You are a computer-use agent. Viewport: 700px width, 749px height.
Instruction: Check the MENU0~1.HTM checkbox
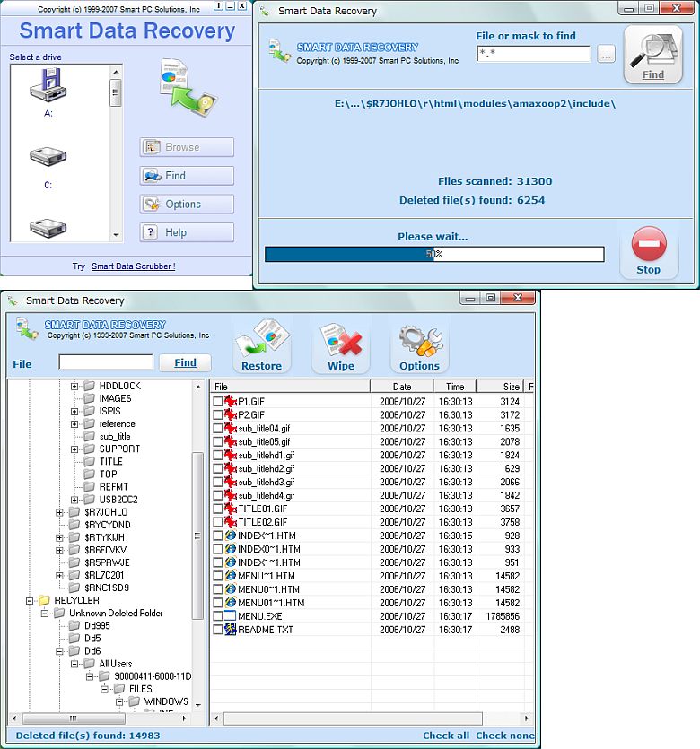(218, 589)
